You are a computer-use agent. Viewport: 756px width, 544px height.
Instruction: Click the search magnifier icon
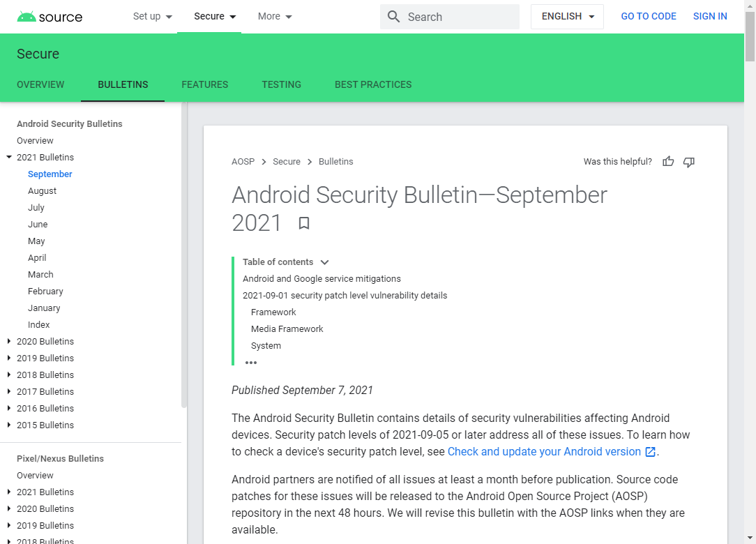click(393, 16)
